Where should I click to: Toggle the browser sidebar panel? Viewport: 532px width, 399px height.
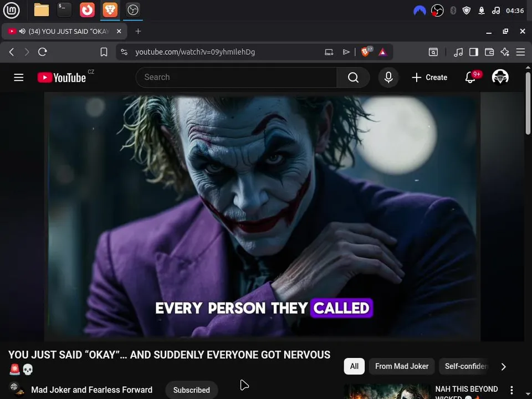pos(474,52)
